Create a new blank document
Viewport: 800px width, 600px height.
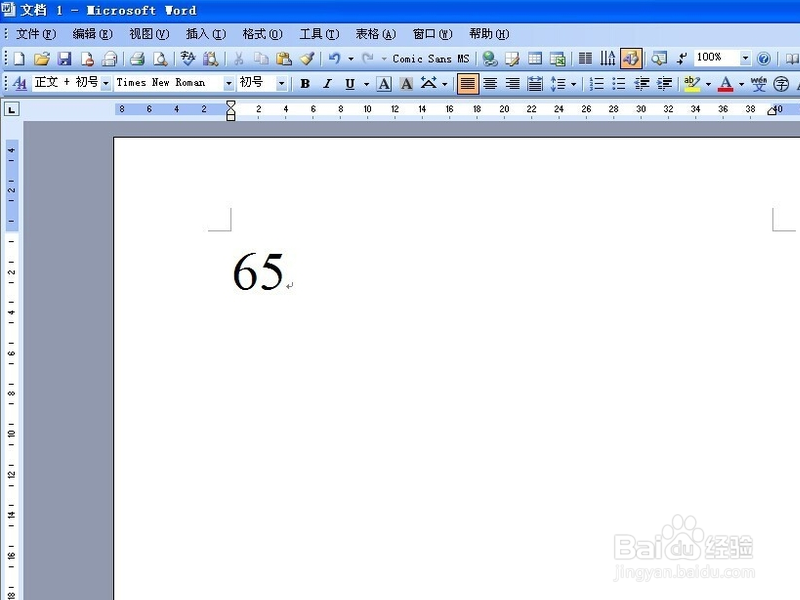(19, 59)
